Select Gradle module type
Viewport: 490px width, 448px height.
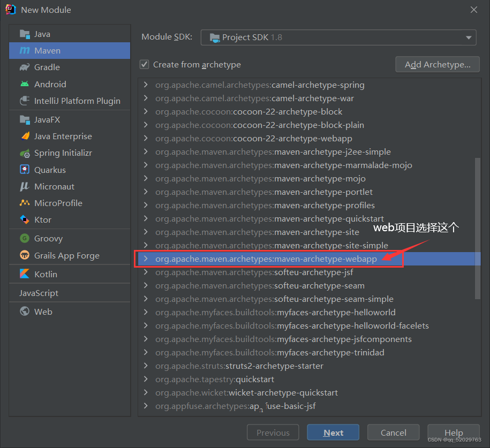[70, 67]
